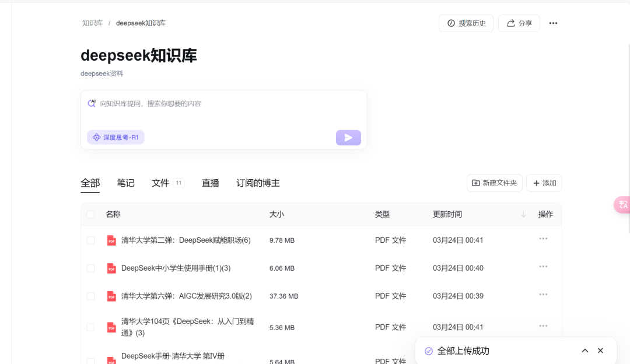630x364 pixels.
Task: Click the 37.36 MB size cell
Action: point(283,296)
